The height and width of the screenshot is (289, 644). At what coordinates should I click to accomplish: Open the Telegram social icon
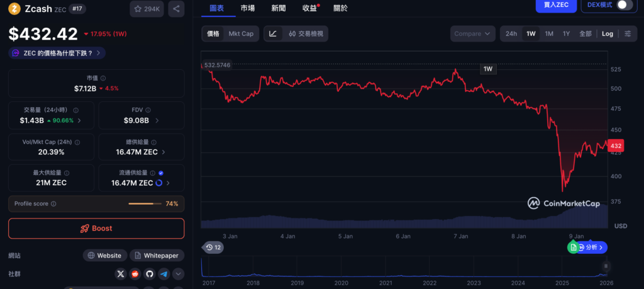[x=164, y=274]
